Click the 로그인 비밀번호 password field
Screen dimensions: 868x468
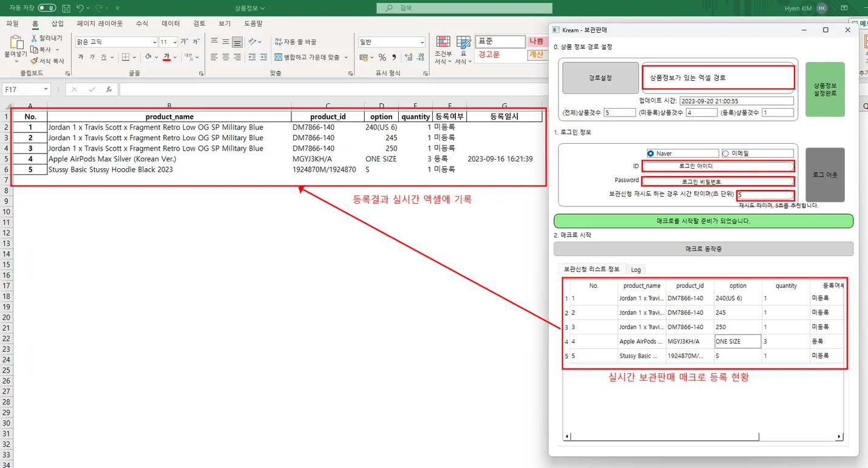[x=718, y=181]
